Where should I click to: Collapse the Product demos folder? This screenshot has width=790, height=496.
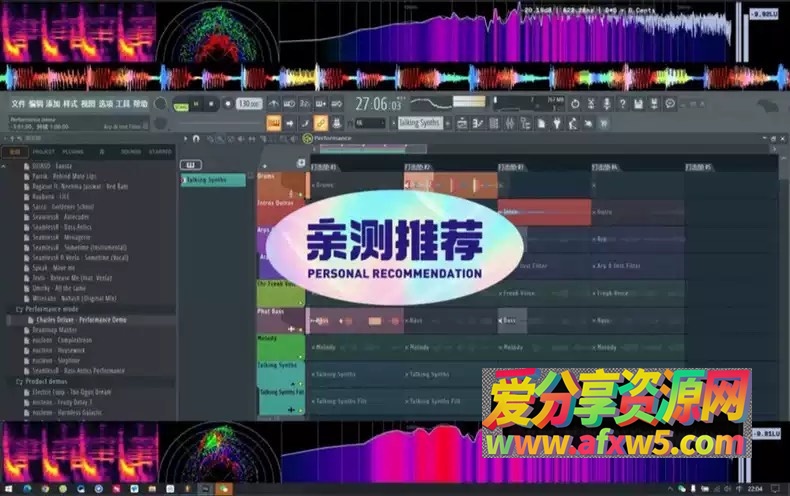tap(42, 382)
